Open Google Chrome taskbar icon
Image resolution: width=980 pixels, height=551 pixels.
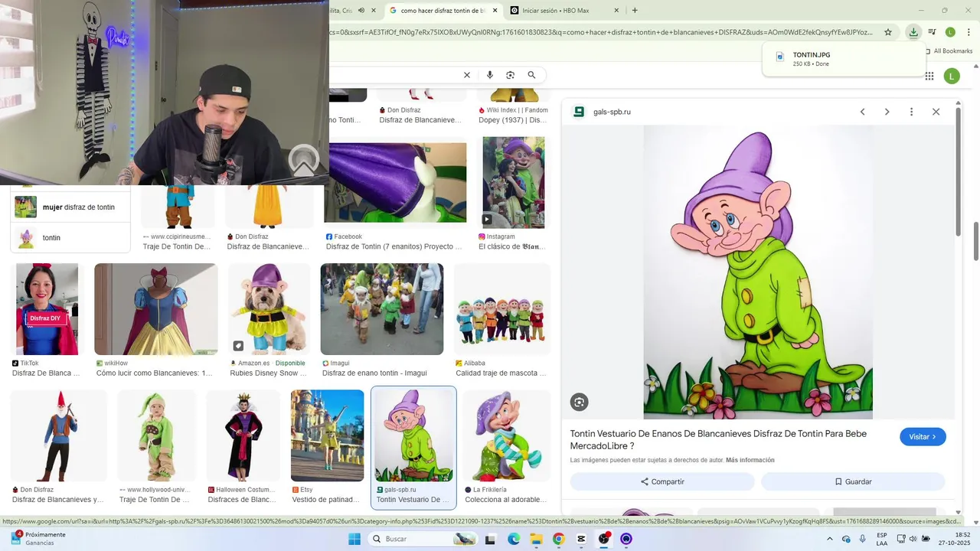[558, 539]
